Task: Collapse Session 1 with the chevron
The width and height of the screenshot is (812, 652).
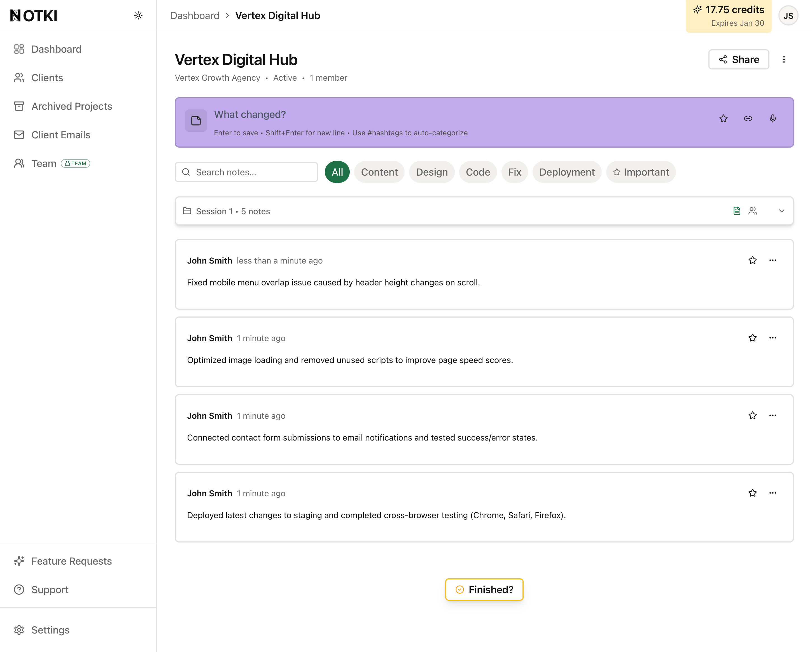Action: click(781, 211)
